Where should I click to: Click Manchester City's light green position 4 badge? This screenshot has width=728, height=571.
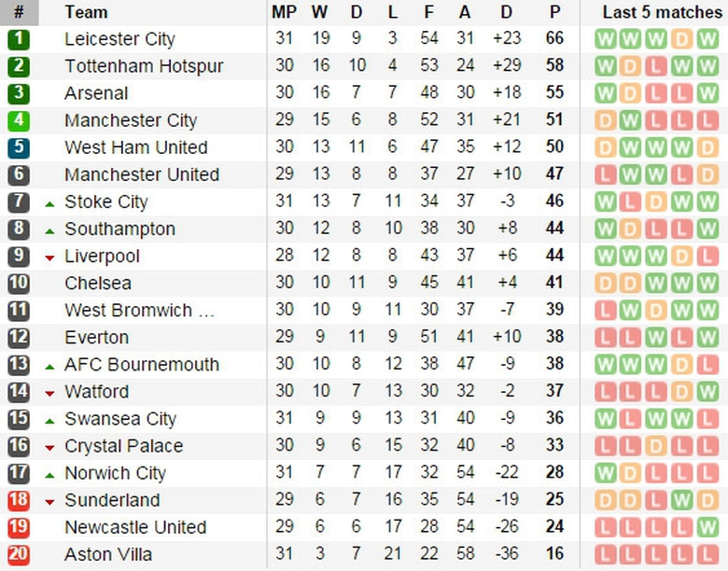click(x=20, y=121)
